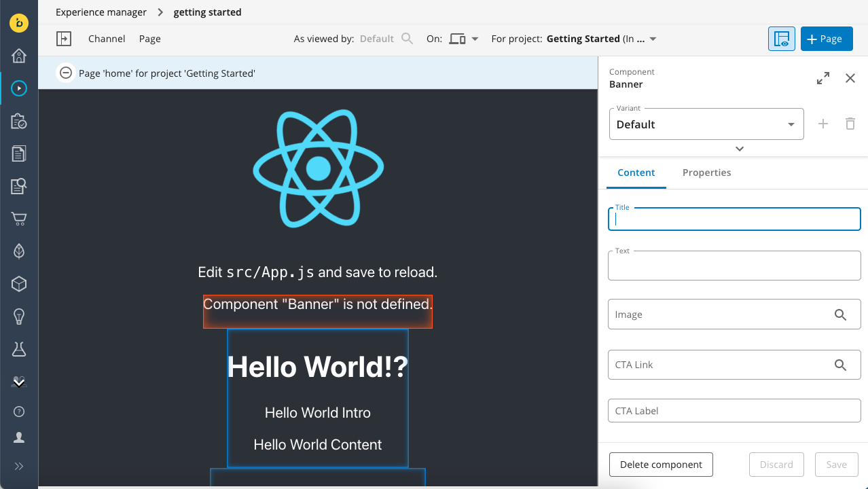
Task: Open the Projects clipboard sidebar icon
Action: click(x=19, y=121)
